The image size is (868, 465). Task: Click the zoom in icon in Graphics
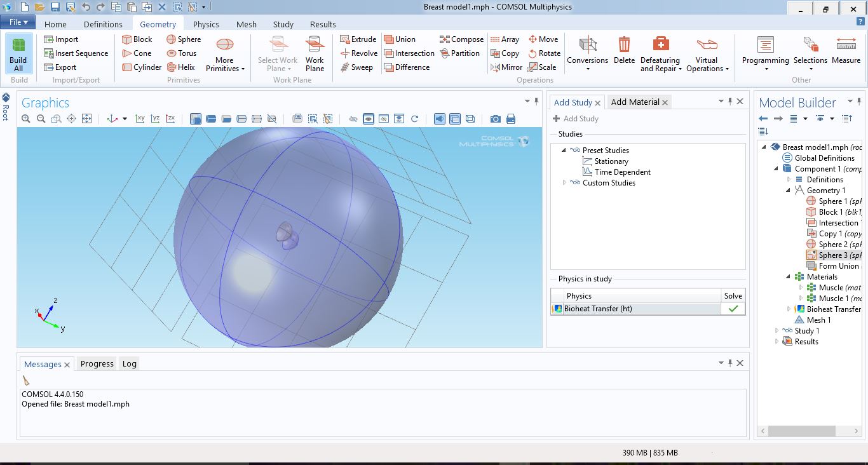26,119
